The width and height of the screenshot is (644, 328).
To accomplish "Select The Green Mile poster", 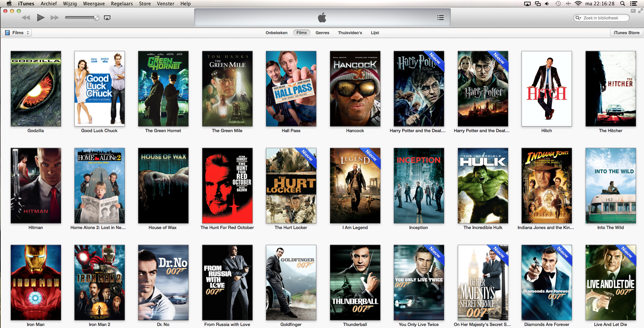I will [x=227, y=89].
